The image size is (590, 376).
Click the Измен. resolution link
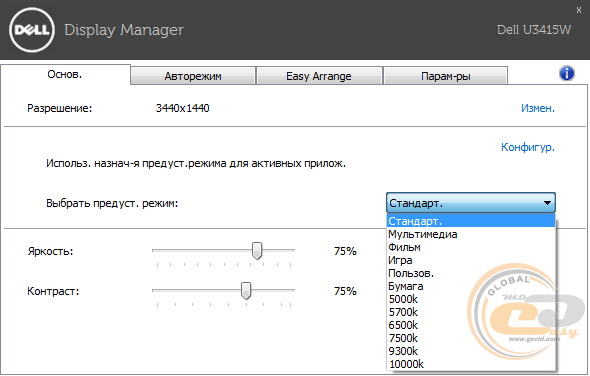[x=538, y=108]
